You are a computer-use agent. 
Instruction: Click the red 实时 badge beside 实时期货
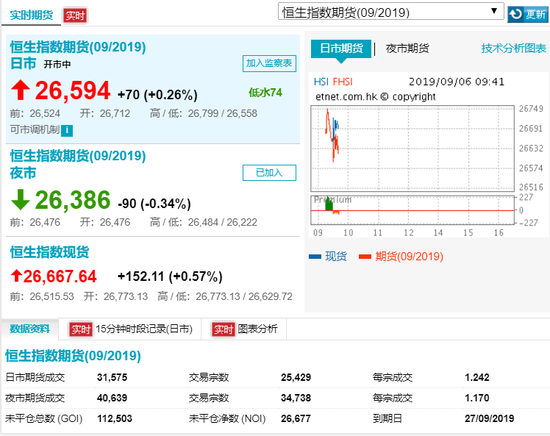point(75,15)
